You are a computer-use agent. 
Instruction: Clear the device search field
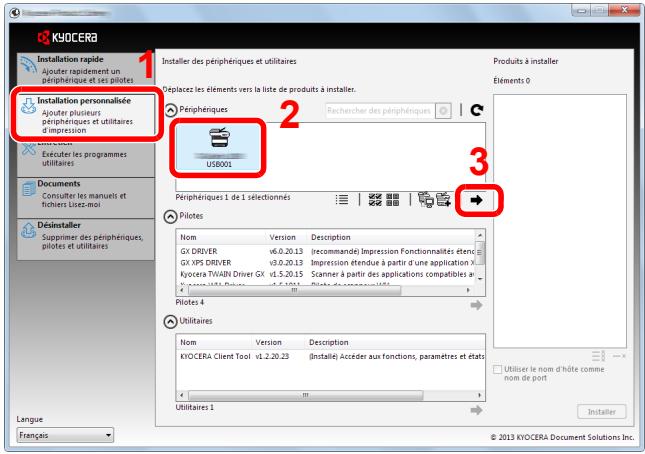coord(443,111)
